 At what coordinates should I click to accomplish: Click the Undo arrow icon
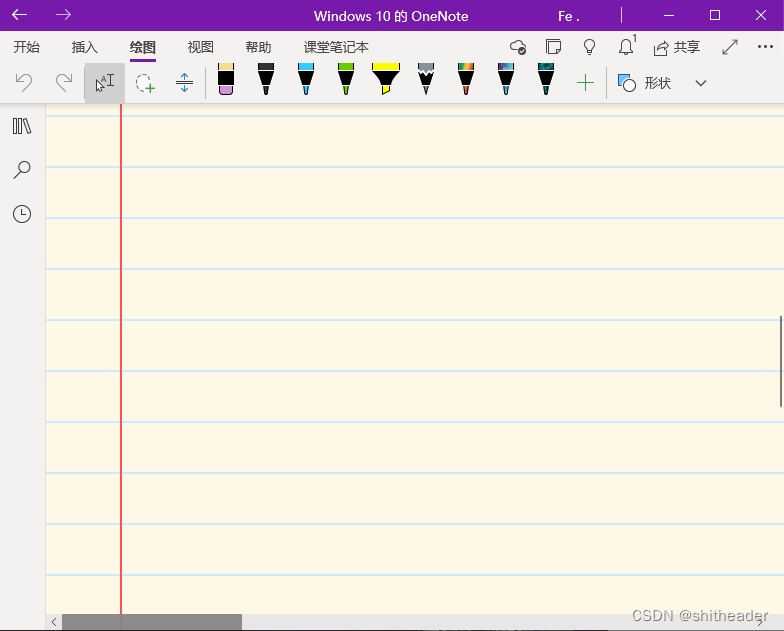[x=24, y=82]
